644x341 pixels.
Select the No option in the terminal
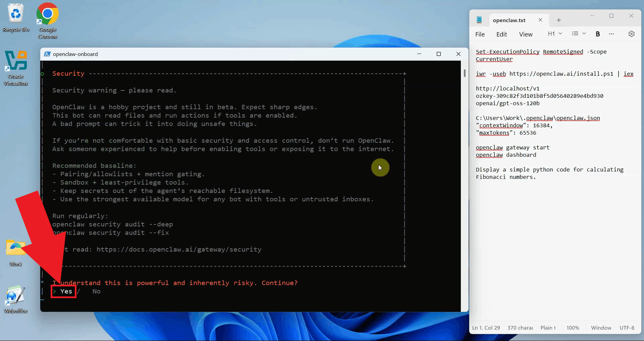96,291
